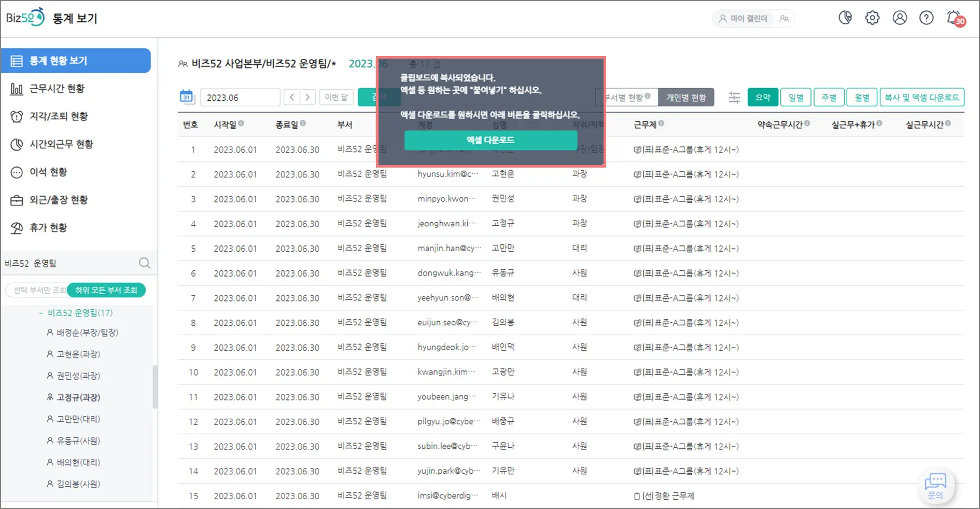Screen dimensions: 980x509
Task: Switch to 마이 캘린더 view
Action: click(743, 19)
